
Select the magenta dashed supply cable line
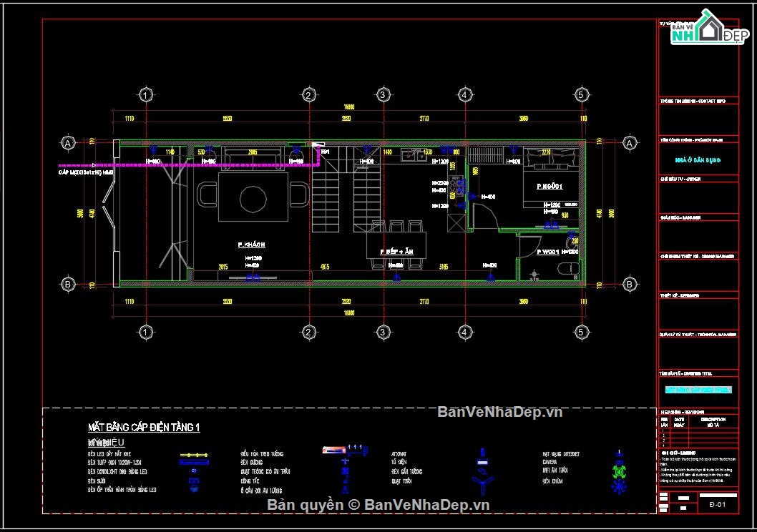[189, 165]
